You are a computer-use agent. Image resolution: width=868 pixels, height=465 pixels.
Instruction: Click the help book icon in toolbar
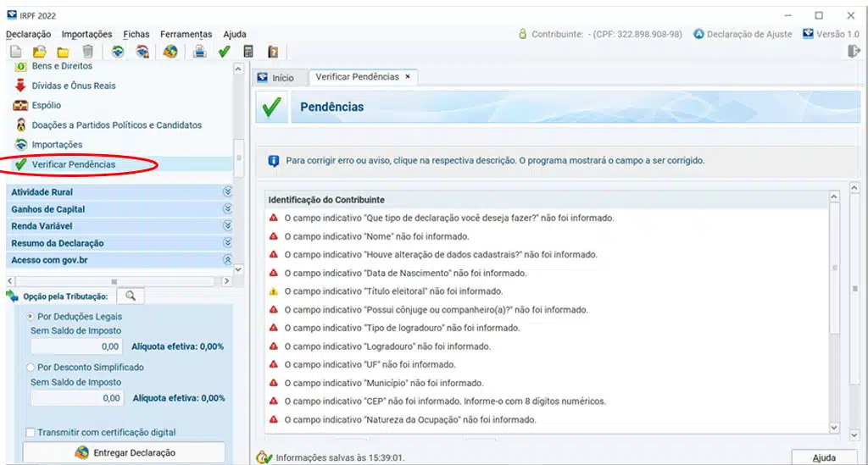273,52
